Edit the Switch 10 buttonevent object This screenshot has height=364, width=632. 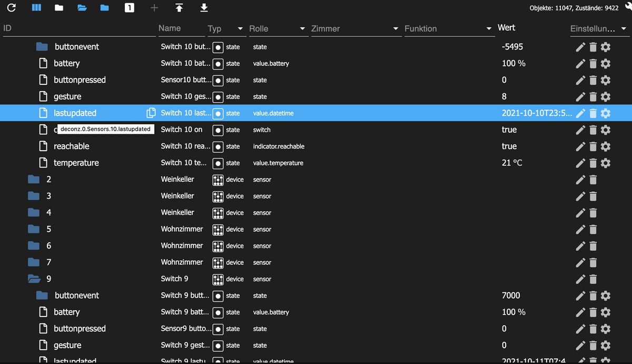580,47
